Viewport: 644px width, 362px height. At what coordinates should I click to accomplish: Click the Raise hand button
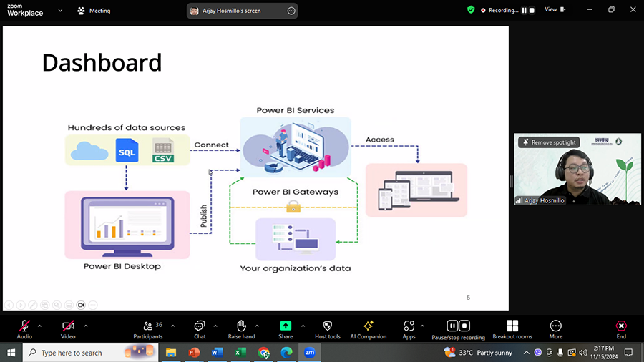tap(242, 330)
